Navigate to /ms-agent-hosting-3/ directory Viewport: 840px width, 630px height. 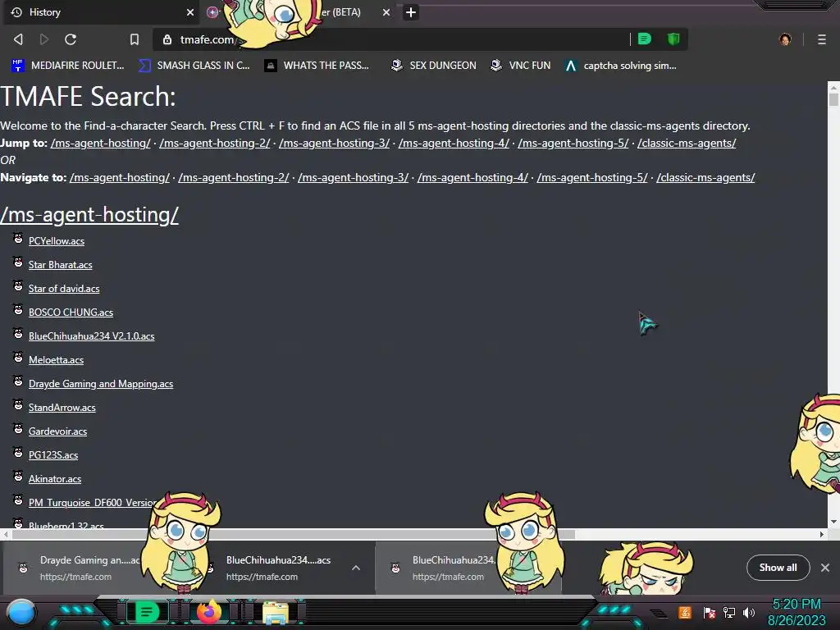tap(353, 177)
